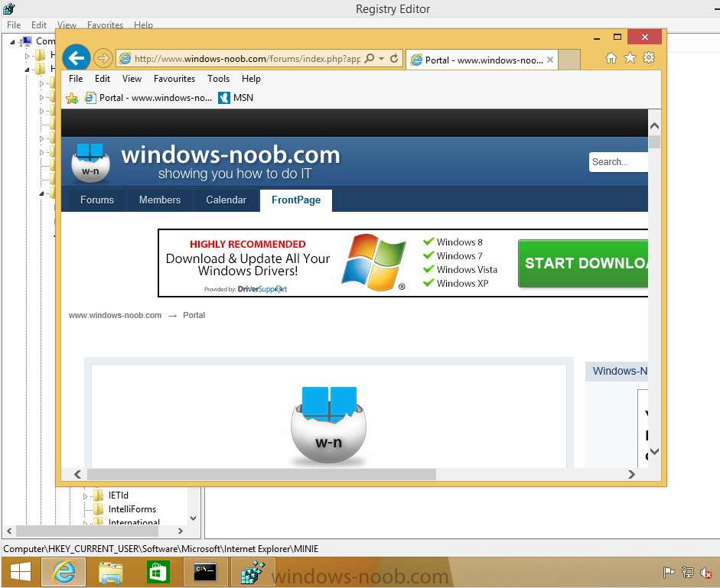Click the windows-noob egg logo in the header
The width and height of the screenshot is (720, 588).
(90, 163)
